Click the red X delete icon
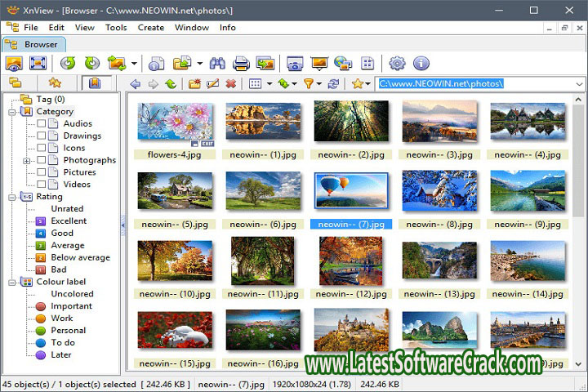Viewport: 588px width, 392px height. point(231,83)
